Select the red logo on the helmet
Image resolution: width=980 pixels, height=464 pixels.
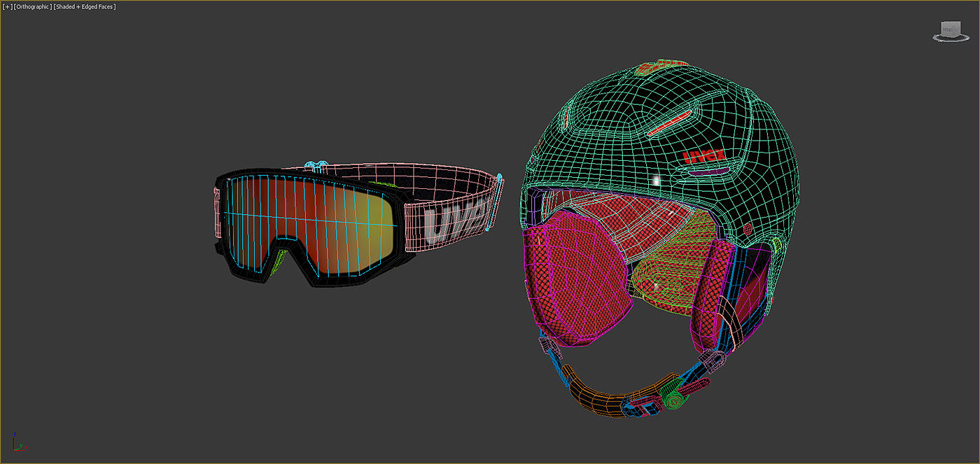click(703, 155)
